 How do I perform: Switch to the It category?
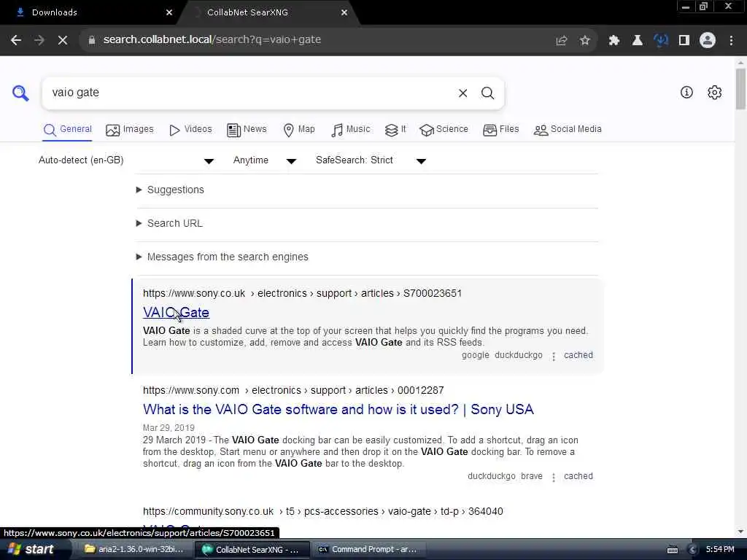tap(395, 130)
